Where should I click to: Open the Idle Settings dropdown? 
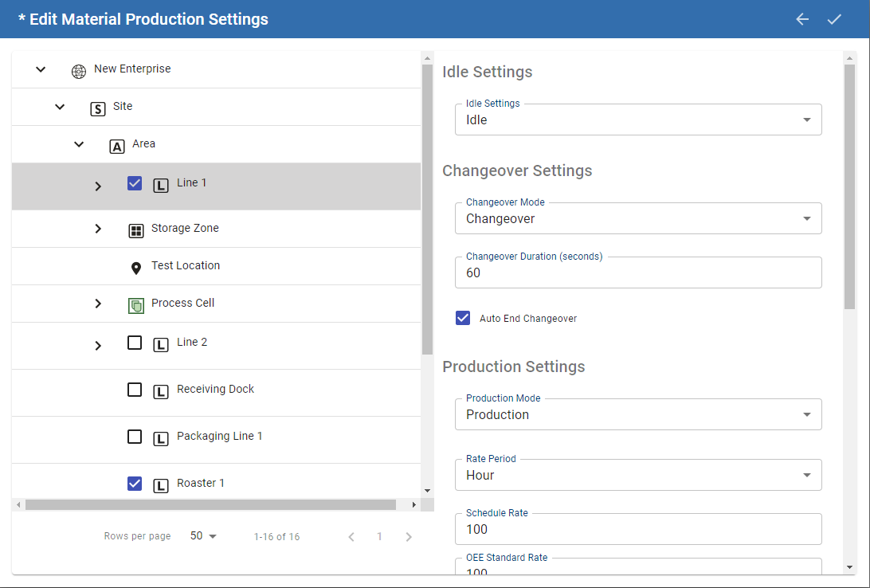pos(638,120)
